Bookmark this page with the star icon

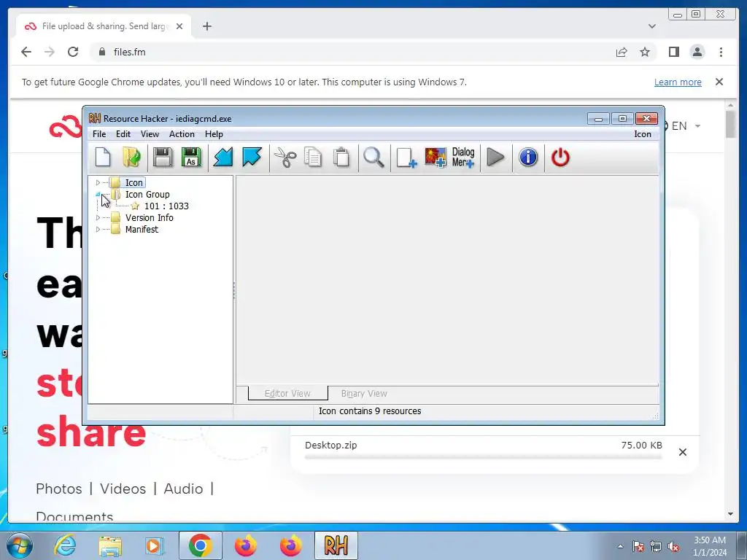point(645,52)
